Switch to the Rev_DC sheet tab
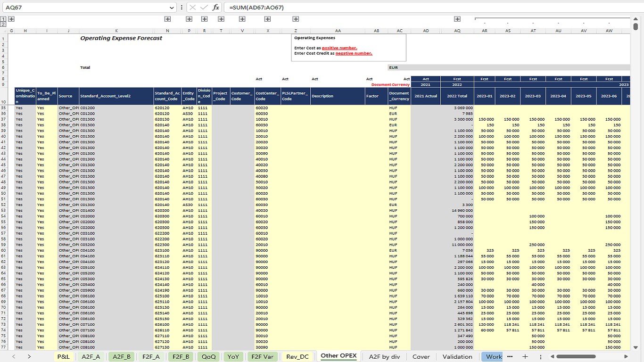644x362 pixels. click(297, 356)
